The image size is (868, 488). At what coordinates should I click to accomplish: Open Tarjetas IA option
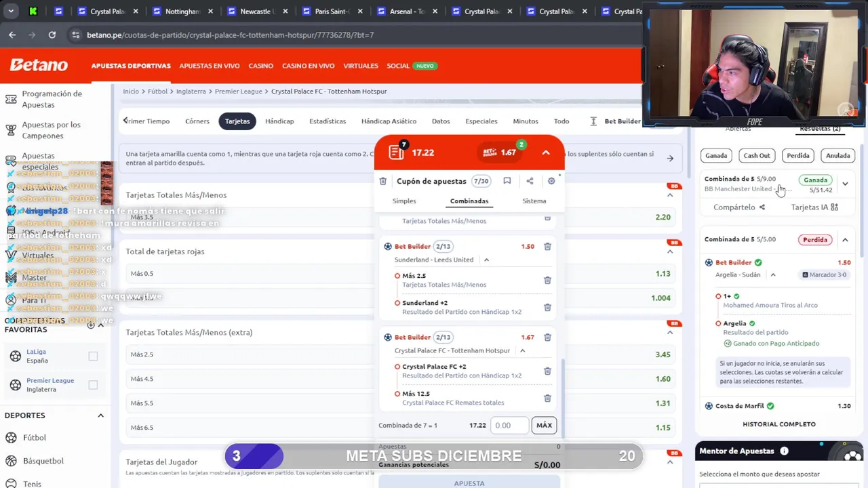coord(814,207)
